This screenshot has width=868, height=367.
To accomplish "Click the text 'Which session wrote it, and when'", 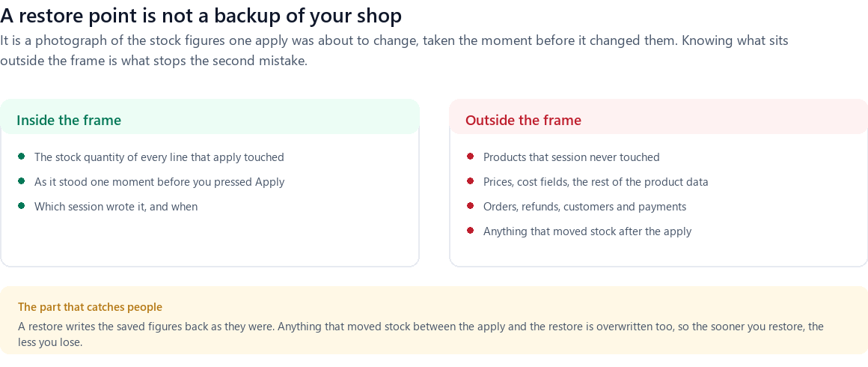I will 116,207.
